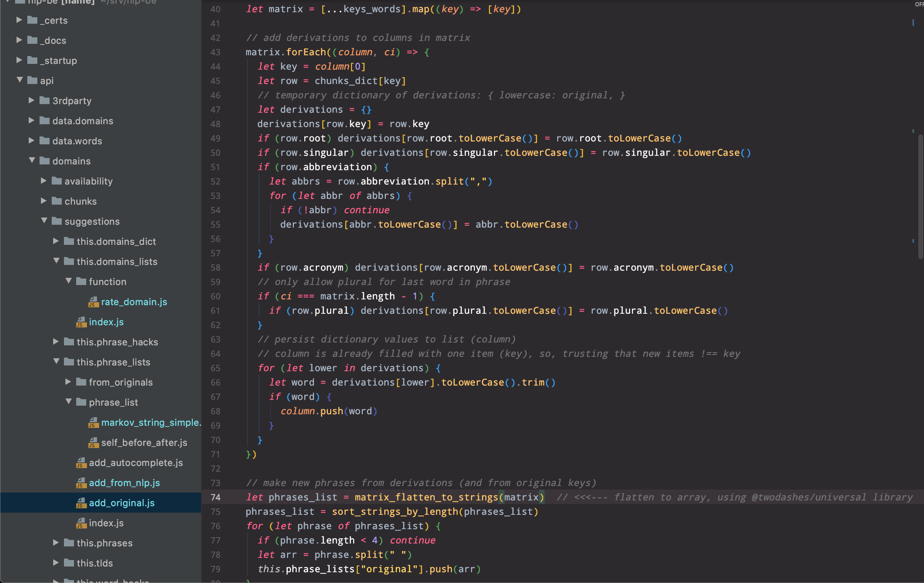Expand the from_originals folder
Screen dimensions: 924x583
[x=68, y=382]
